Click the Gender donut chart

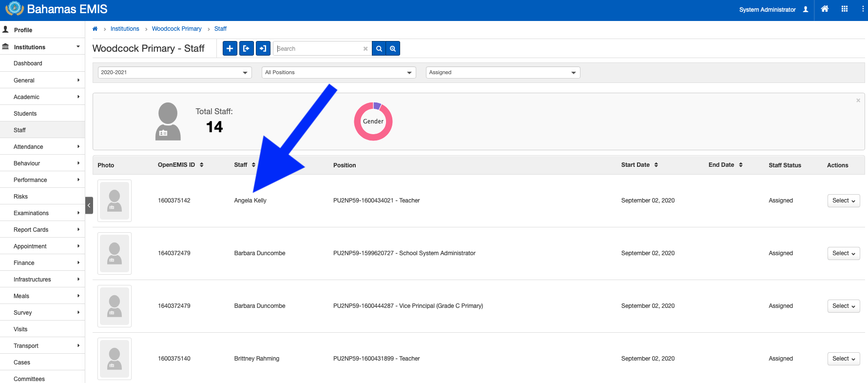[373, 121]
